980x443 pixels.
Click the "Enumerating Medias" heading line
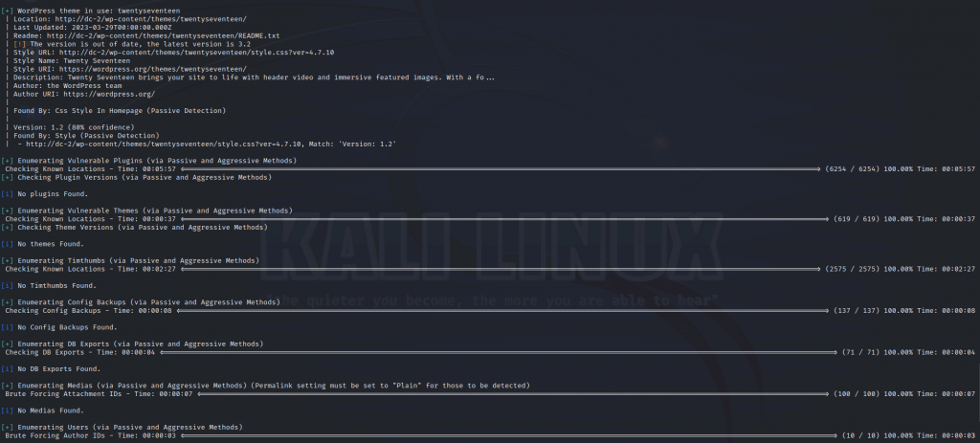coord(266,386)
